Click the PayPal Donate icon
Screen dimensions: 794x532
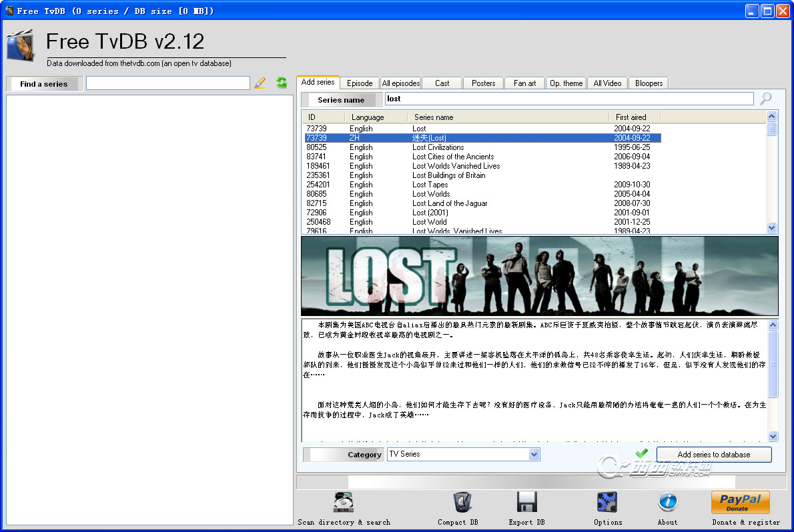coord(741,502)
